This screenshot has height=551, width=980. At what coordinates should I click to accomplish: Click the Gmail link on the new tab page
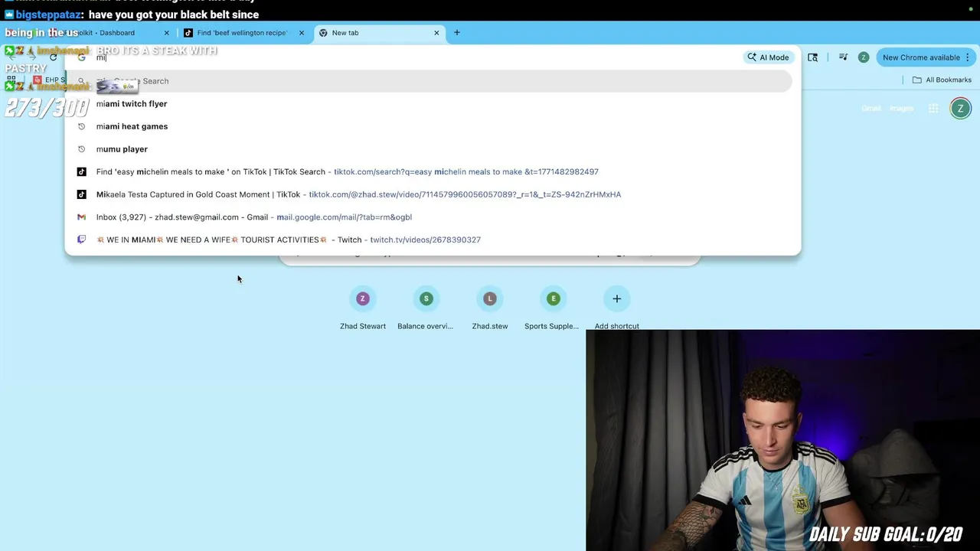(x=871, y=109)
